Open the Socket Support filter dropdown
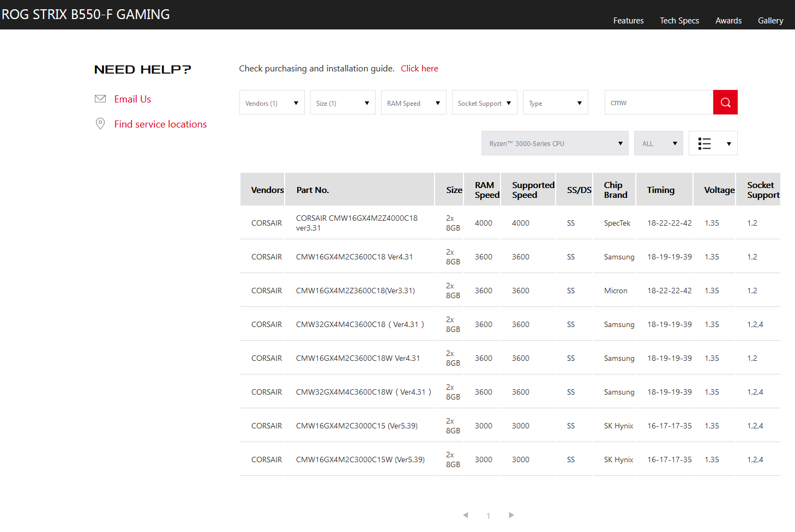This screenshot has height=532, width=795. tap(484, 102)
